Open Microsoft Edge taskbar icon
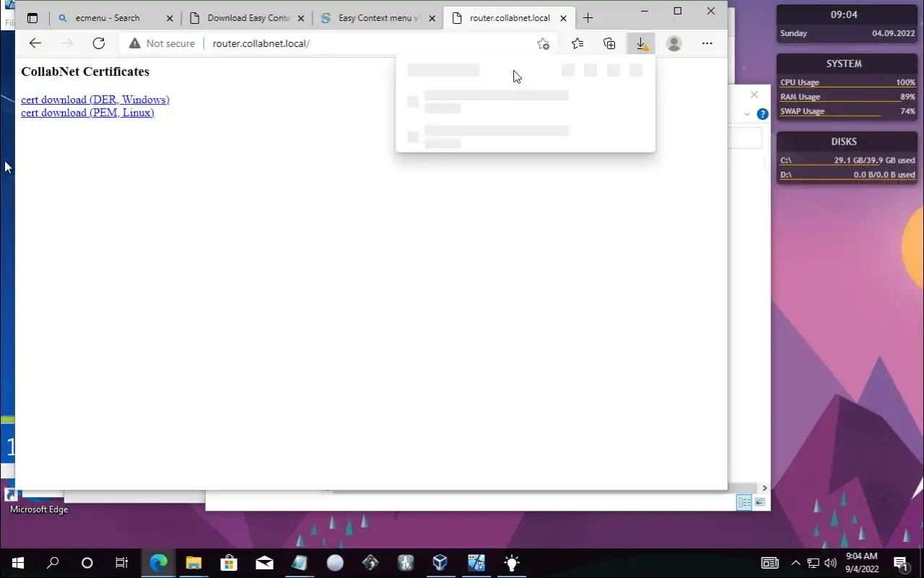924x578 pixels. click(158, 563)
